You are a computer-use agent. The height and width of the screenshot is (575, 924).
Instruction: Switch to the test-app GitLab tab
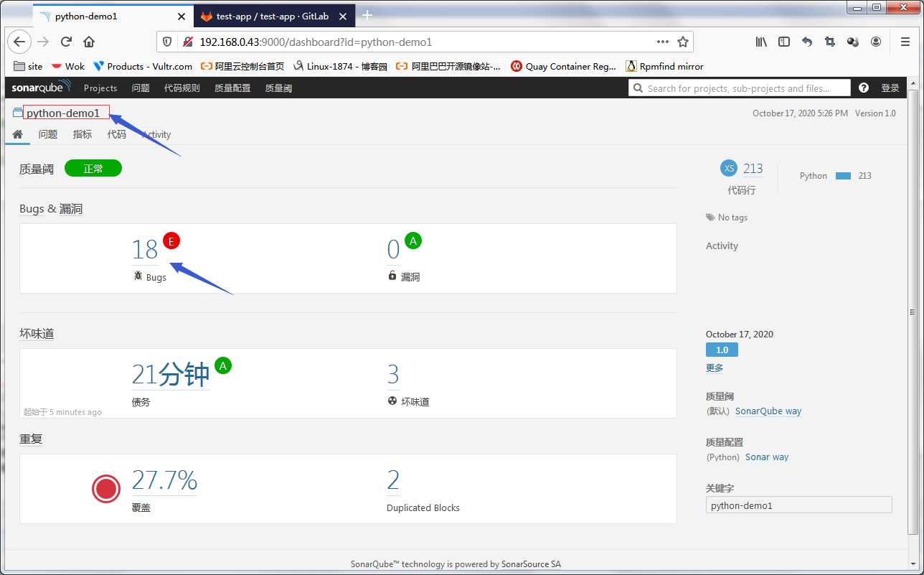coord(275,16)
